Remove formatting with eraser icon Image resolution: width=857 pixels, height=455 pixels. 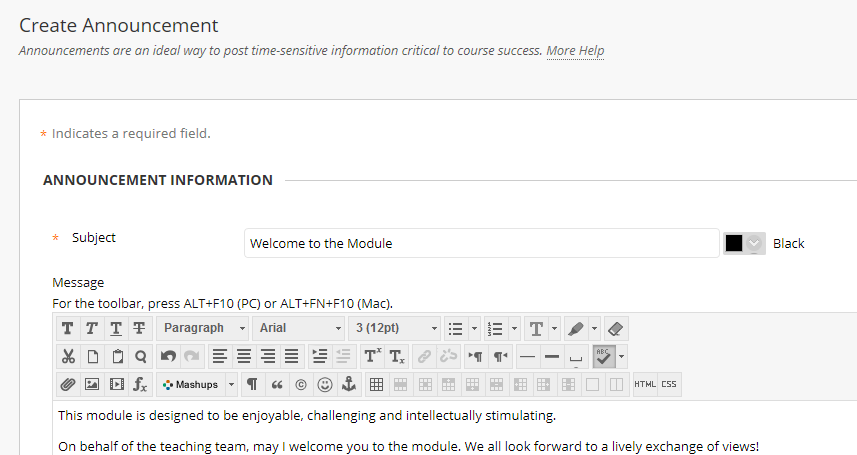tap(616, 328)
